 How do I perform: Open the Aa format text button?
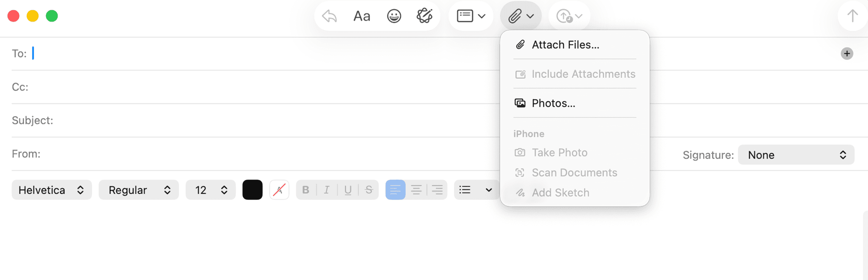tap(362, 16)
